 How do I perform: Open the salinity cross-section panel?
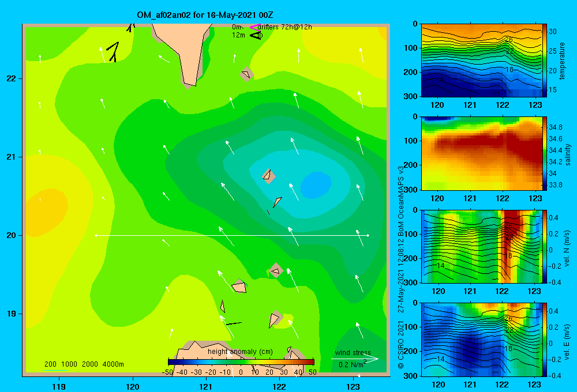point(482,153)
